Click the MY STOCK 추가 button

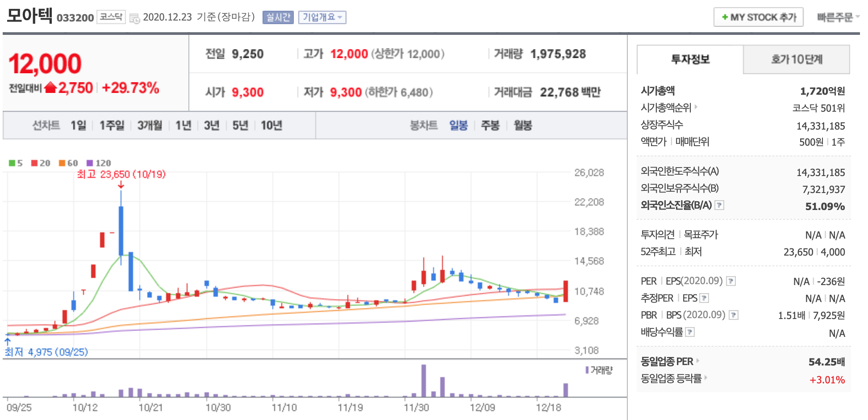coord(759,17)
